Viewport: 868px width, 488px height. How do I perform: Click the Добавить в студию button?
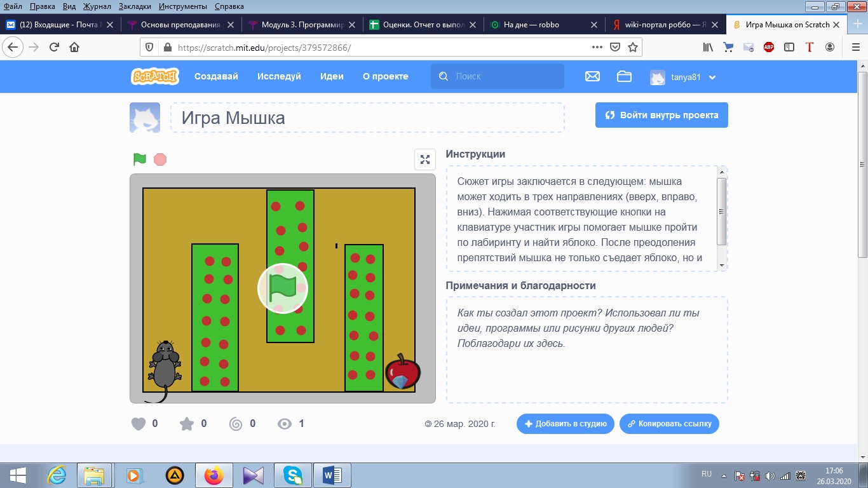pyautogui.click(x=565, y=424)
